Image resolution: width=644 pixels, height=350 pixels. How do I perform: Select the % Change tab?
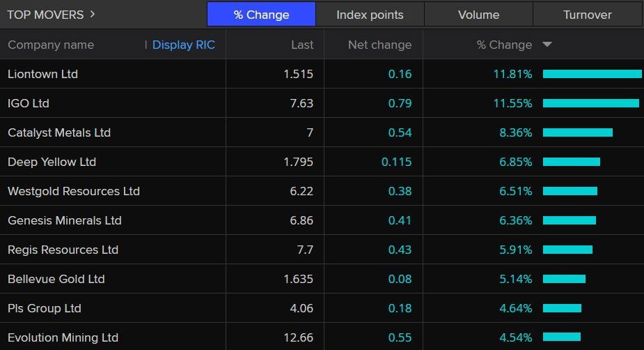tap(261, 15)
